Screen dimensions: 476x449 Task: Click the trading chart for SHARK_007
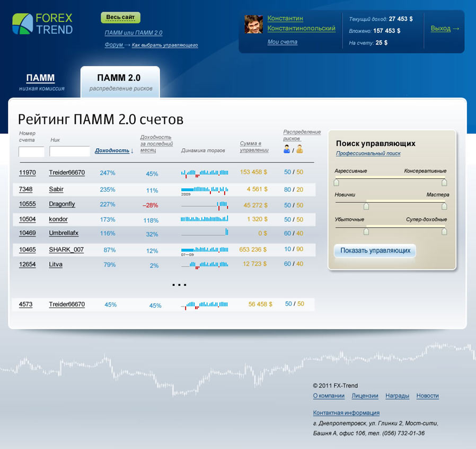(205, 250)
